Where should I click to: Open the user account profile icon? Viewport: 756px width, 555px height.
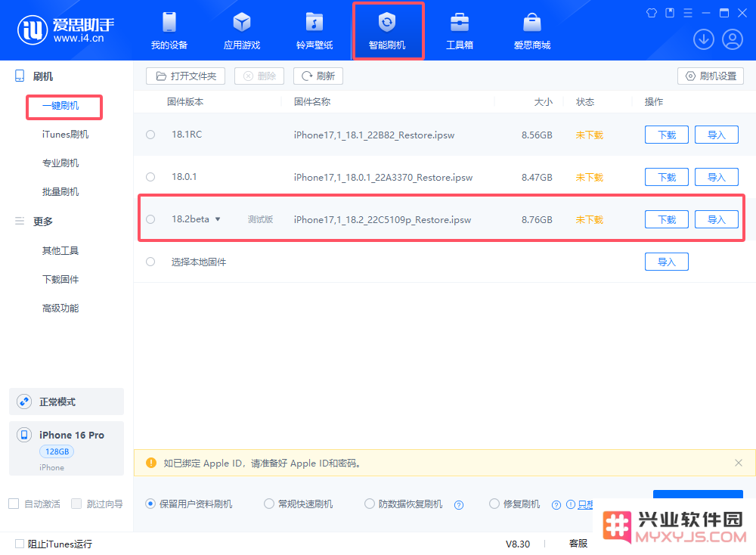732,39
